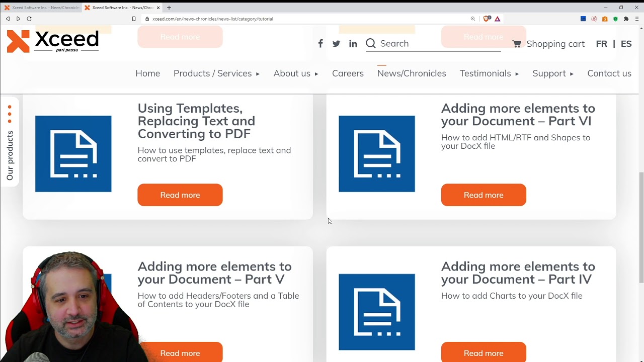Close the active Xceed browser tab
This screenshot has height=362, width=644.
click(158, 8)
